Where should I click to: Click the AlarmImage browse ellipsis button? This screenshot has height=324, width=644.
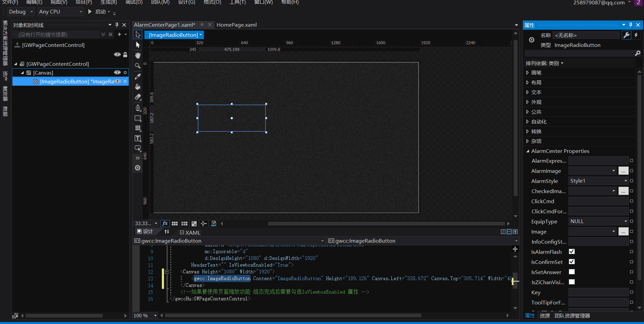(x=623, y=171)
